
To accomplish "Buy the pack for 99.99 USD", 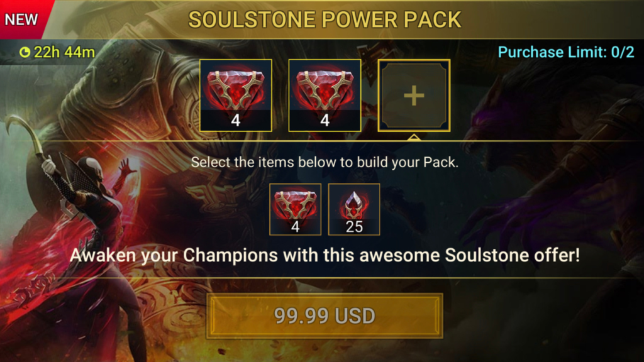I will click(325, 316).
